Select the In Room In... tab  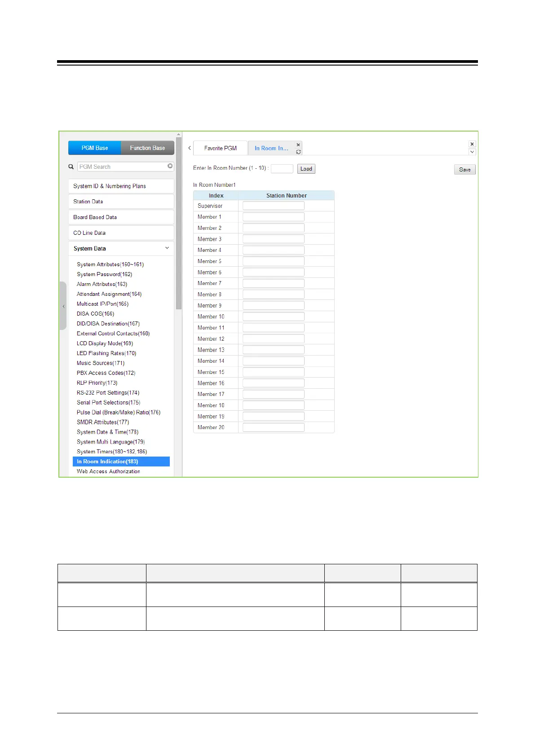[271, 148]
